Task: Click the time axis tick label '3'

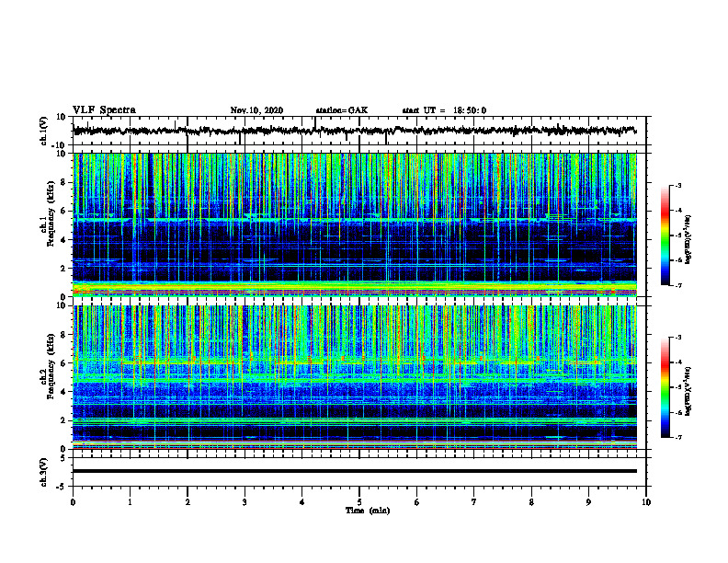Action: point(245,502)
